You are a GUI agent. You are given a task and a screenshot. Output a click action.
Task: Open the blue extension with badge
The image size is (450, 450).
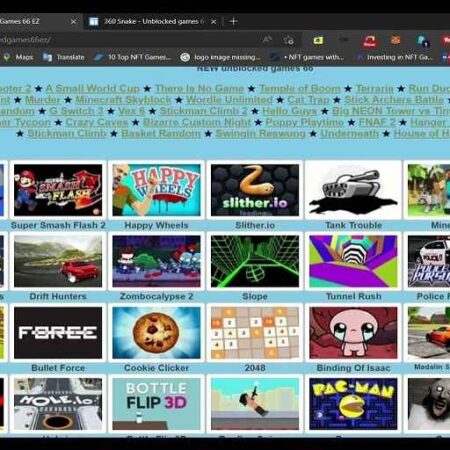click(422, 41)
